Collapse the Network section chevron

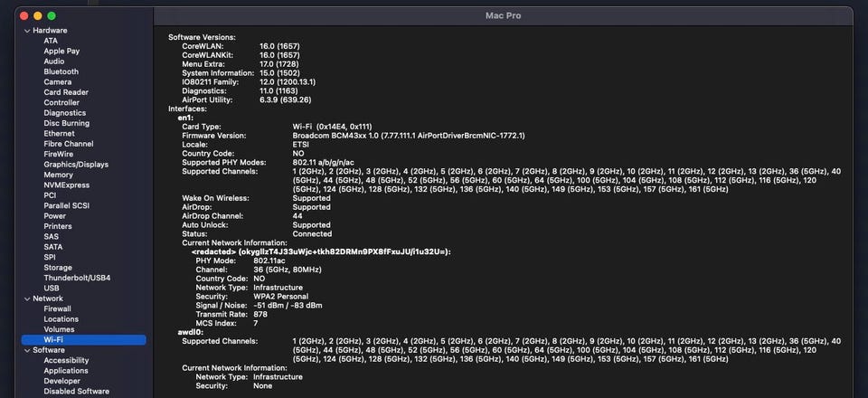click(x=26, y=298)
